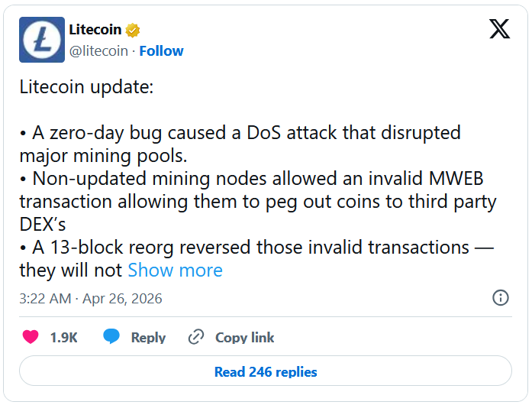Open the Litecoin profile avatar
The height and width of the screenshot is (405, 532).
41,40
